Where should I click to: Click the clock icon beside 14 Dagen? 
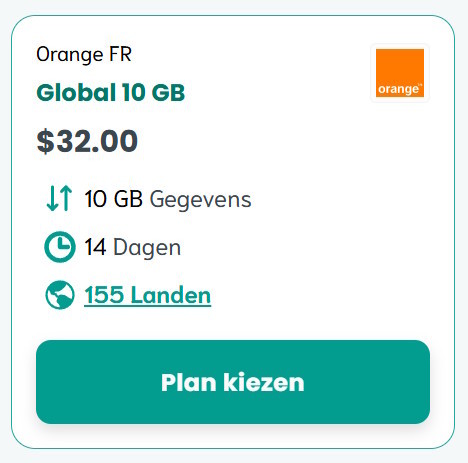point(60,247)
